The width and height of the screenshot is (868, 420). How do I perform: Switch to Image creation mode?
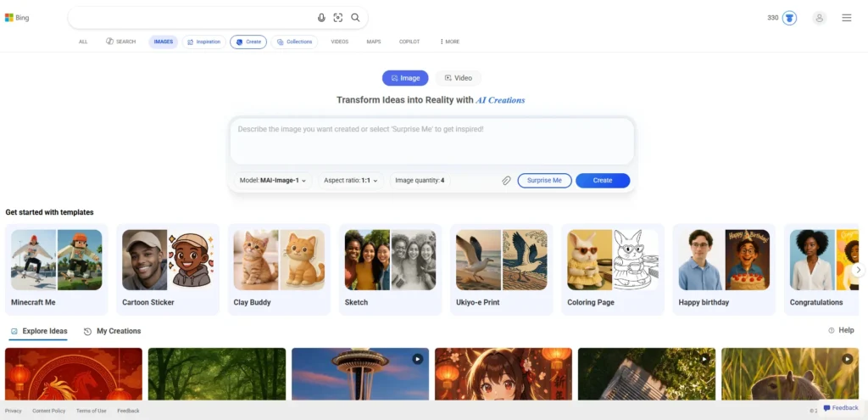click(x=405, y=78)
